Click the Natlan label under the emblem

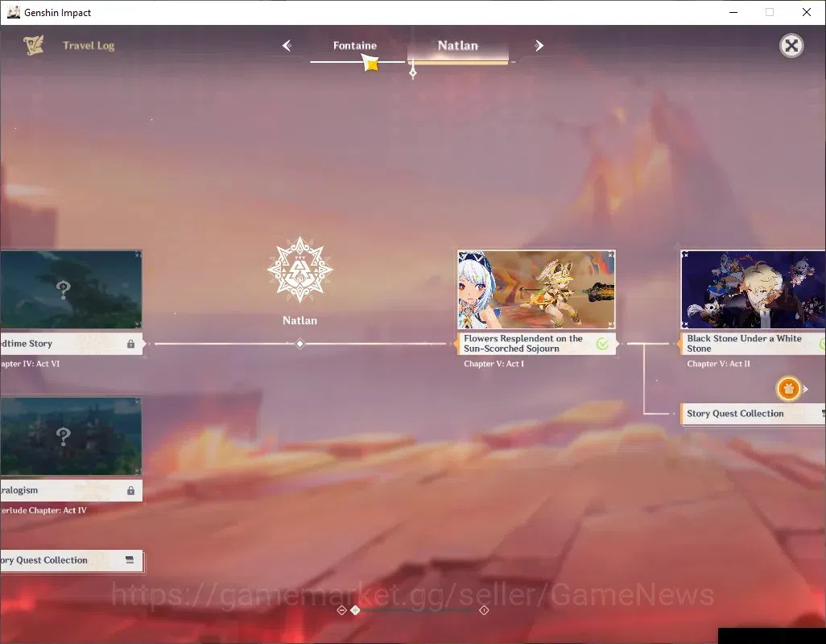pos(299,320)
